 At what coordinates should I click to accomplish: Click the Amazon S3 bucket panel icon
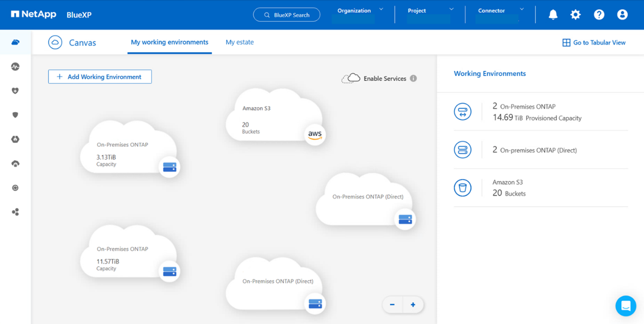tap(463, 188)
